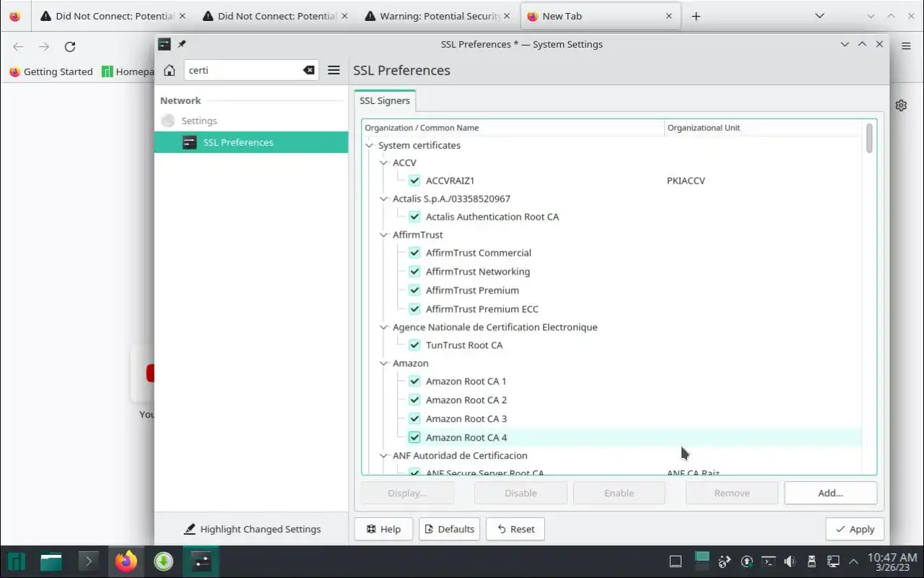
Task: Collapse ANF Autoridad de Certificacion group
Action: pos(383,456)
